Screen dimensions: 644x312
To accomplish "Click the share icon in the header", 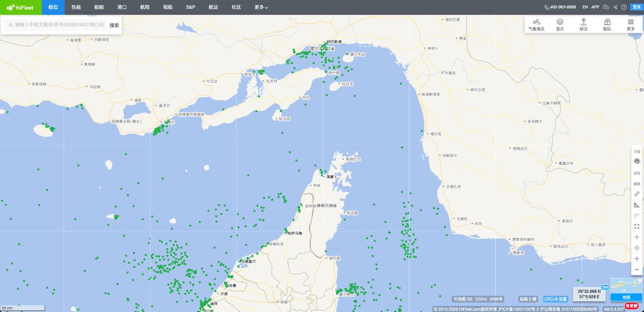I will coord(615,7).
